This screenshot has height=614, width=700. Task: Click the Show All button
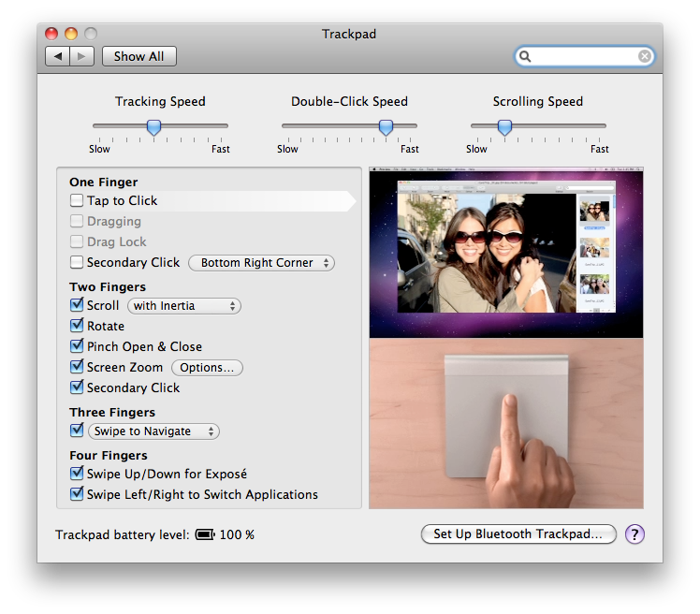coord(139,56)
